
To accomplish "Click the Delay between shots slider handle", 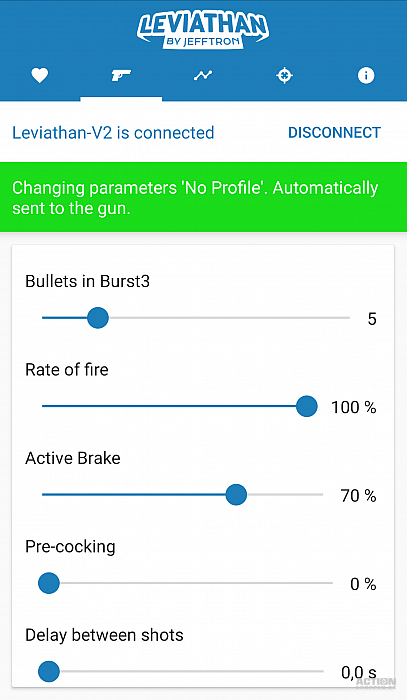I will tap(49, 671).
